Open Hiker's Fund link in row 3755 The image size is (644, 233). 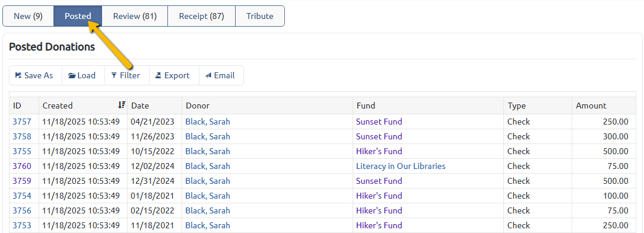[379, 151]
